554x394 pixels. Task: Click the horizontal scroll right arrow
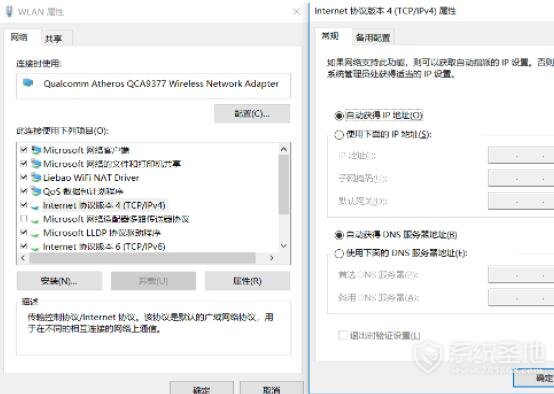coord(272,258)
